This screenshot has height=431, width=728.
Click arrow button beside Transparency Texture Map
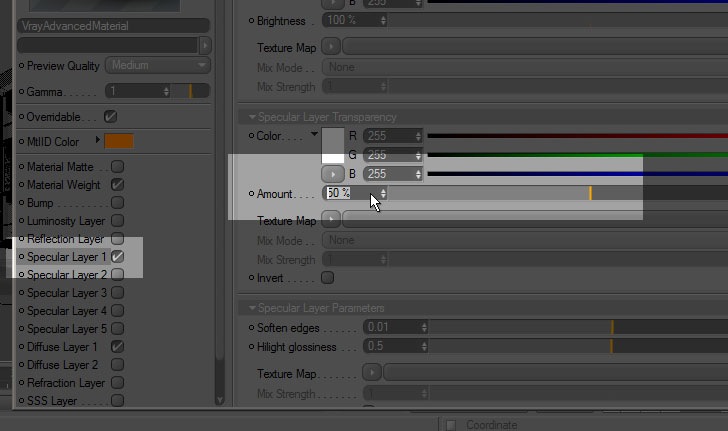pos(331,219)
